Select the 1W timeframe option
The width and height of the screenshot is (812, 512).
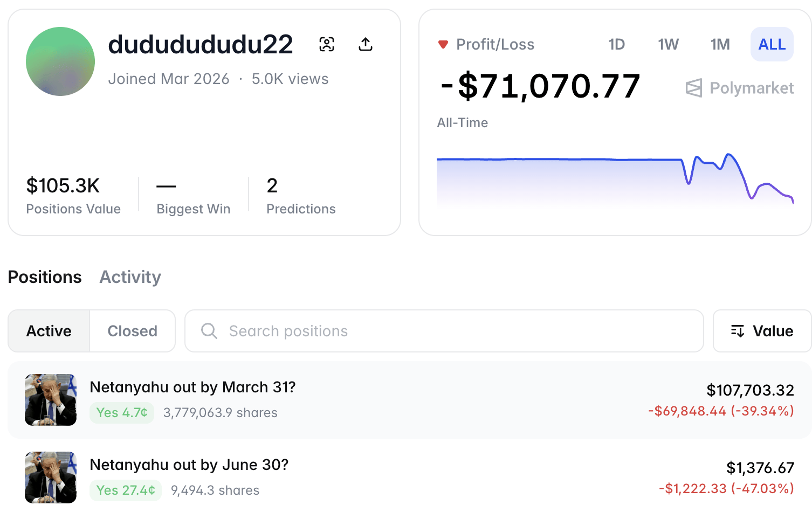pos(668,45)
